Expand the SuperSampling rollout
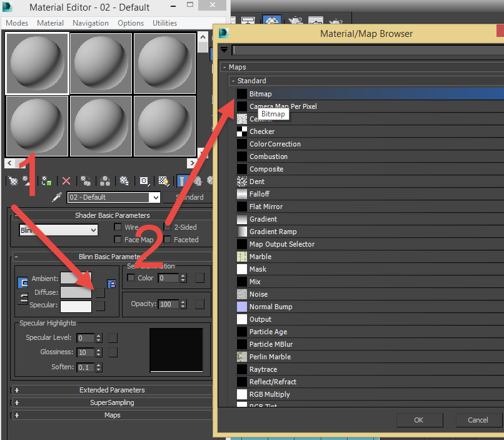 (x=17, y=402)
